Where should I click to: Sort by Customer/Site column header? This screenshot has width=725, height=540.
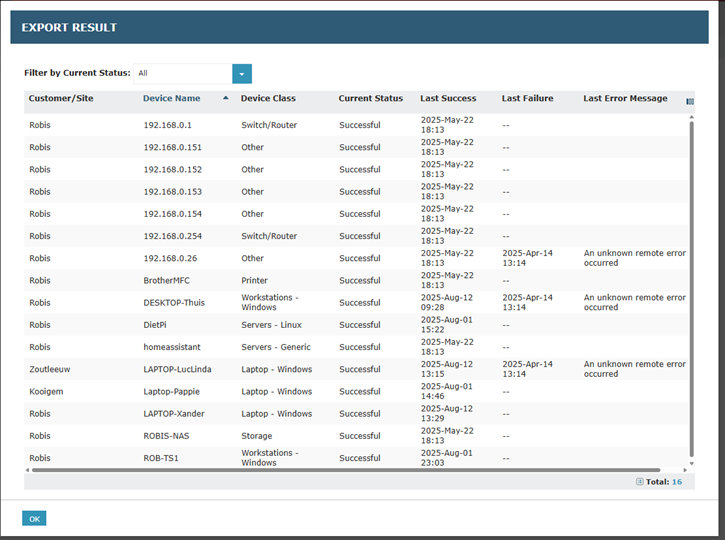pos(61,99)
